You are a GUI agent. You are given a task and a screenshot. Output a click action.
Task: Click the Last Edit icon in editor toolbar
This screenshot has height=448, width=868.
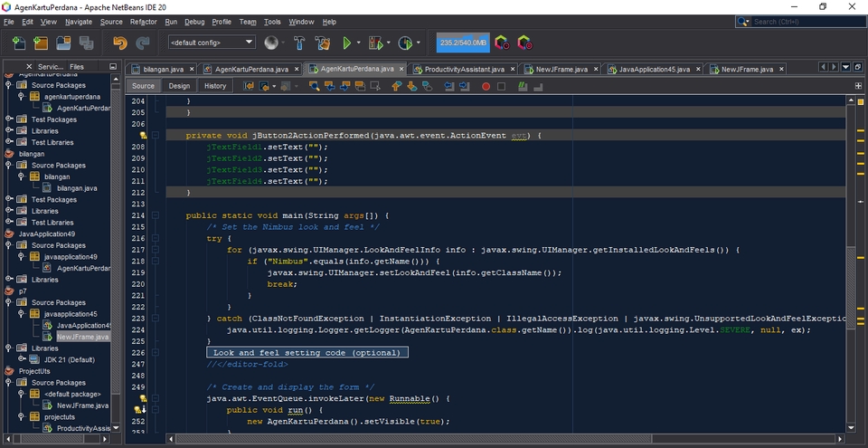tap(249, 86)
